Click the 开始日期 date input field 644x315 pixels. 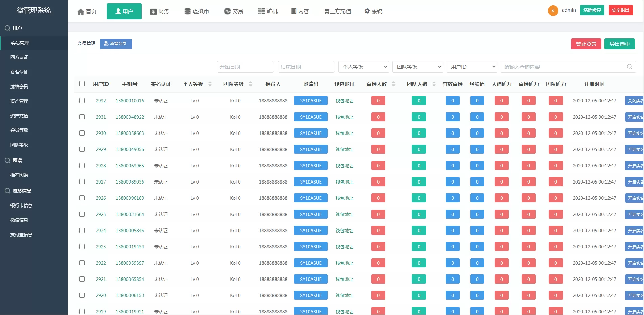click(245, 67)
